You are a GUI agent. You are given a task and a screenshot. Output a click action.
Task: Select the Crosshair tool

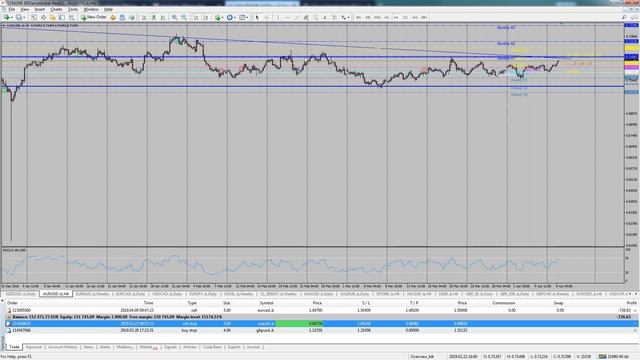267,18
